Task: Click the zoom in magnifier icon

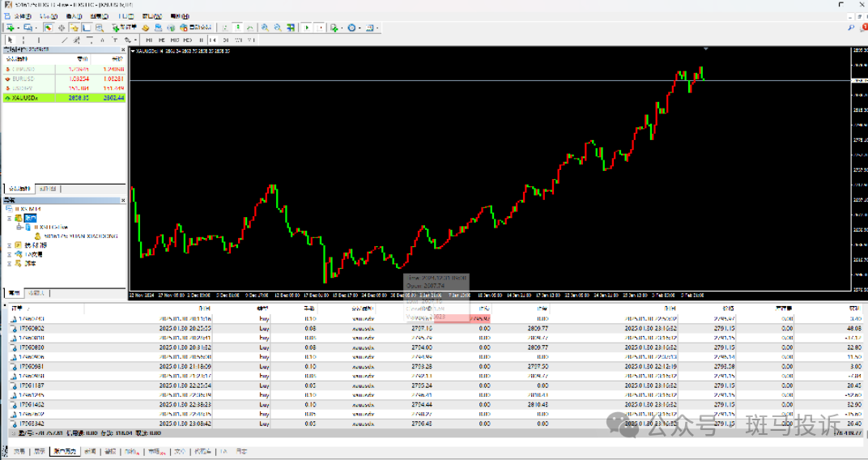Action: coord(265,27)
